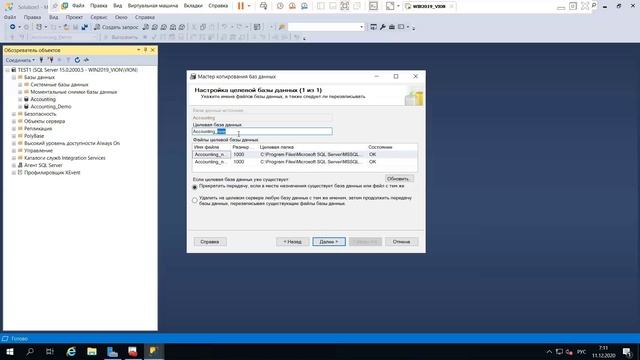
Task: Click the VMware console terminal icon
Action: 373,6
